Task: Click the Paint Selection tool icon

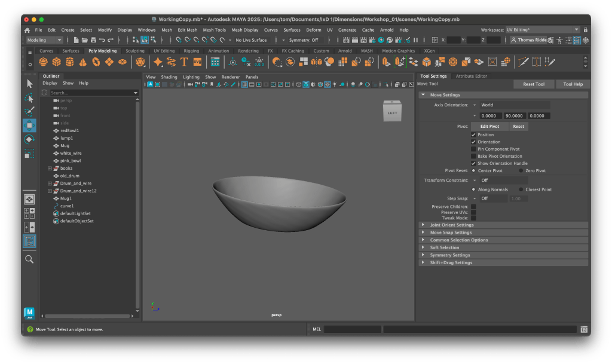Action: [29, 111]
